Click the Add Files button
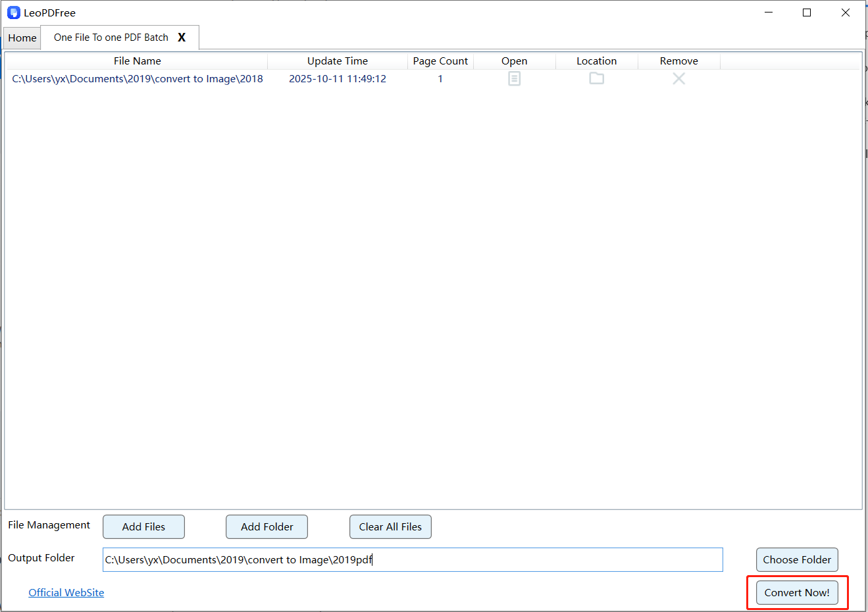The width and height of the screenshot is (868, 612). click(143, 526)
